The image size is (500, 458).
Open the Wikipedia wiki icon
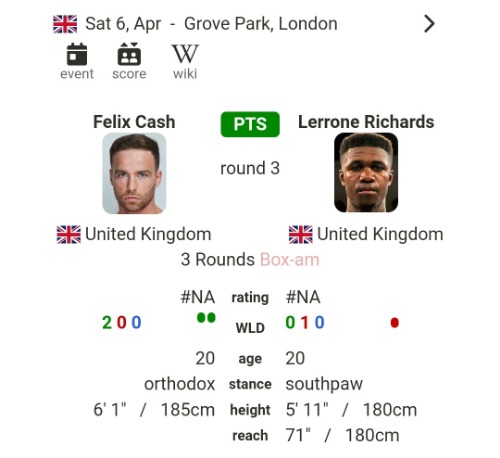coord(185,54)
